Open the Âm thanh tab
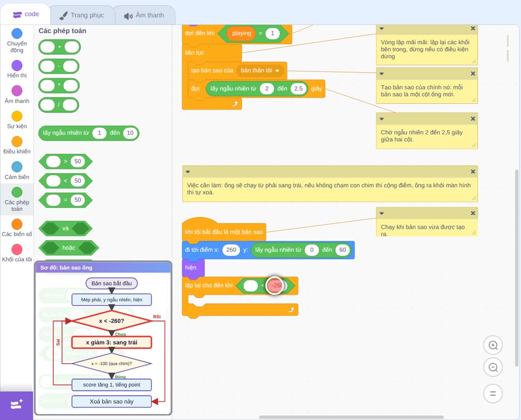521x420 pixels. pos(144,15)
